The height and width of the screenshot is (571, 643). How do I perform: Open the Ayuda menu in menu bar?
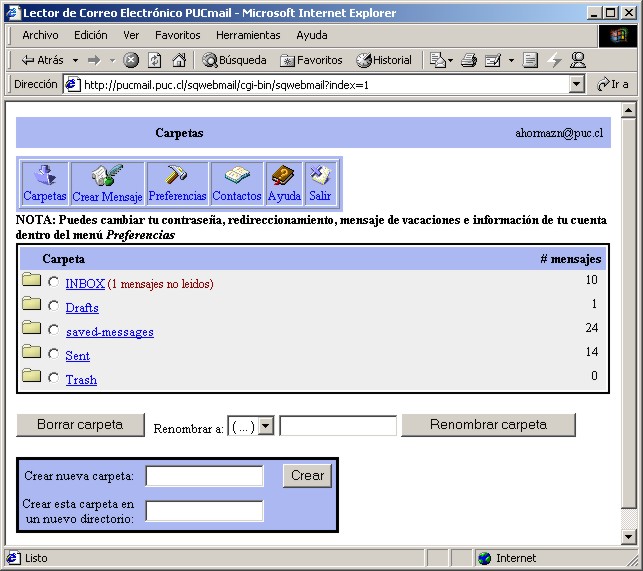pos(312,35)
